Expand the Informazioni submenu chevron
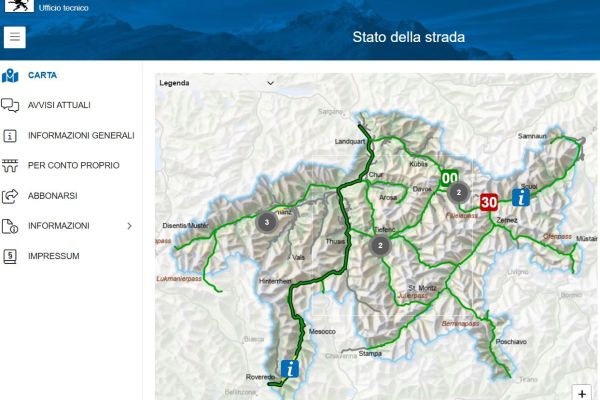The image size is (600, 400). coord(129,226)
